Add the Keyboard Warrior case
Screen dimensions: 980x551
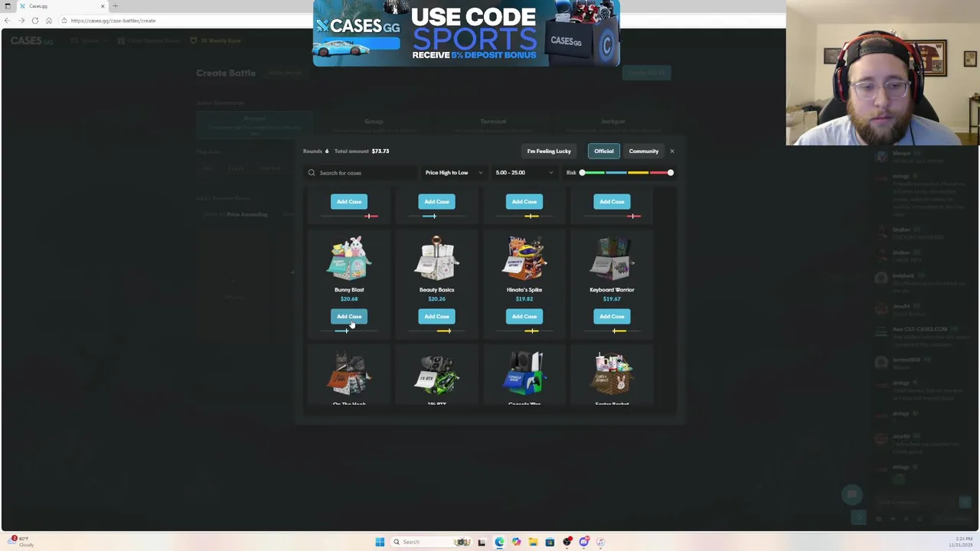(x=612, y=316)
